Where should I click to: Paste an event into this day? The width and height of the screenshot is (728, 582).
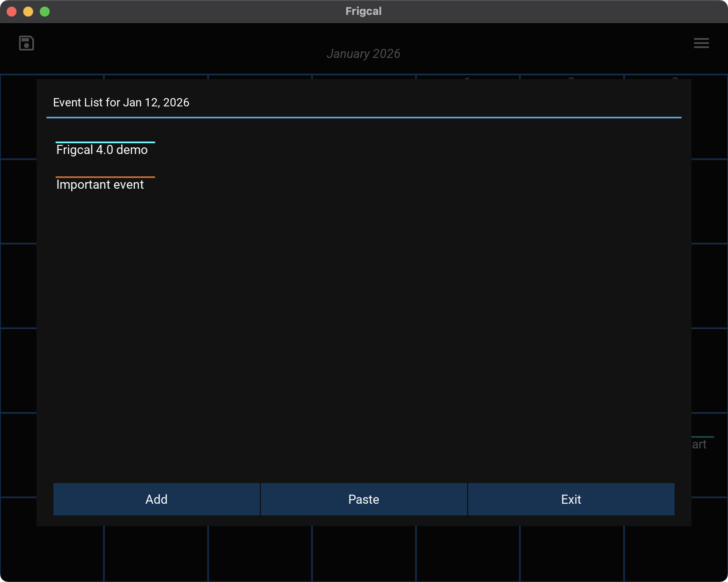[x=364, y=499]
